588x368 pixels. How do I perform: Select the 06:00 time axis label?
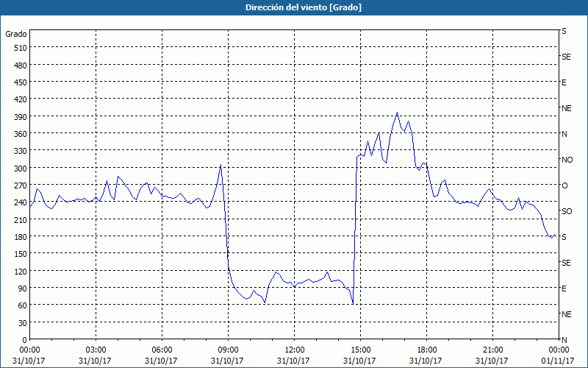pos(162,350)
